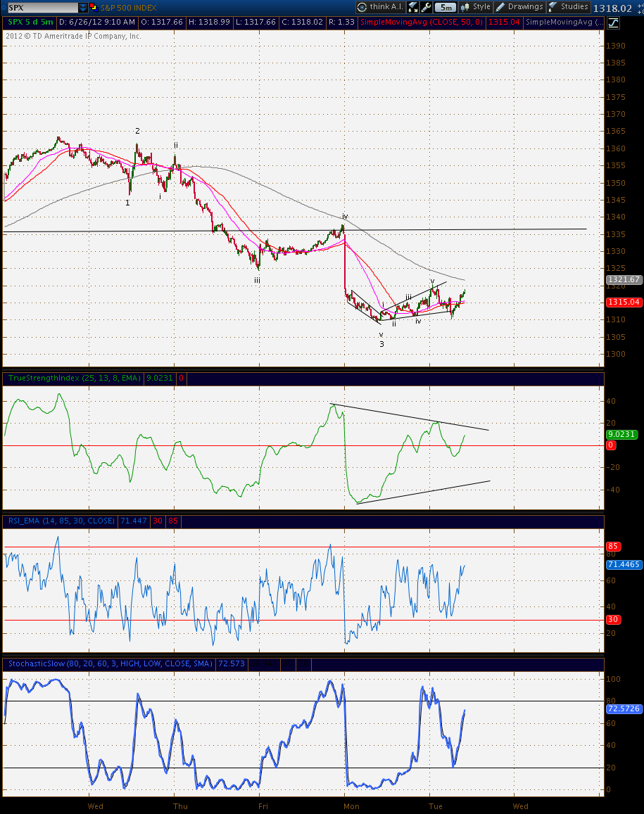
Task: Click the 1300 price axis label
Action: [615, 354]
